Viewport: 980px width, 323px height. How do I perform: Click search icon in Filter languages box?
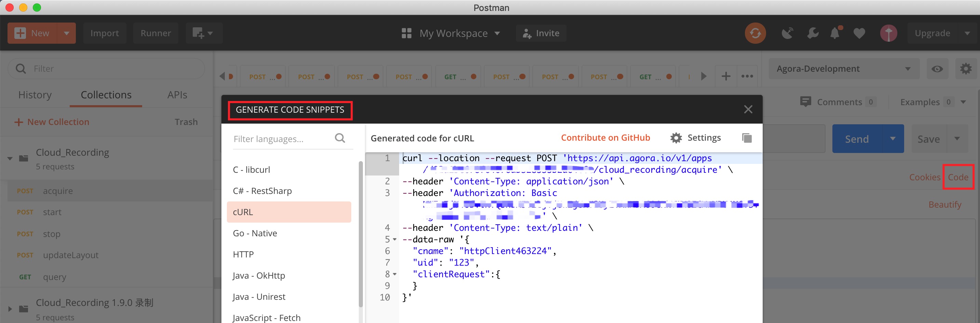pos(340,138)
